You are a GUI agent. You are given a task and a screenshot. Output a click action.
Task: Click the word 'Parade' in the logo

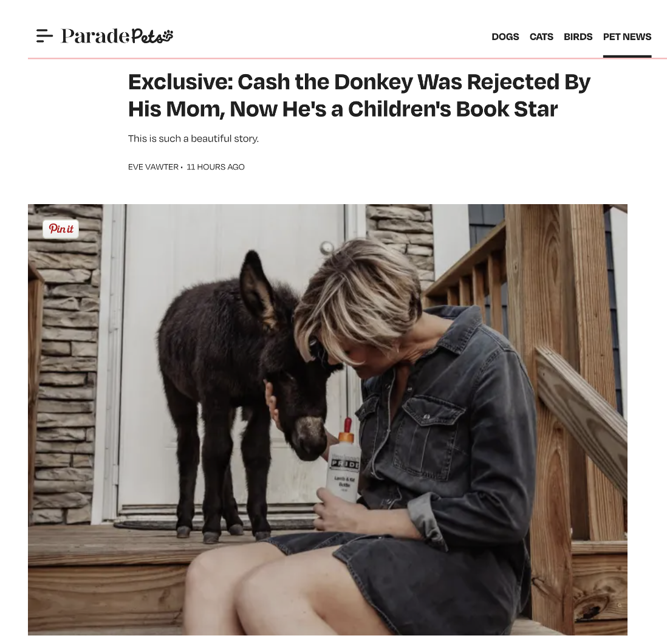click(95, 36)
